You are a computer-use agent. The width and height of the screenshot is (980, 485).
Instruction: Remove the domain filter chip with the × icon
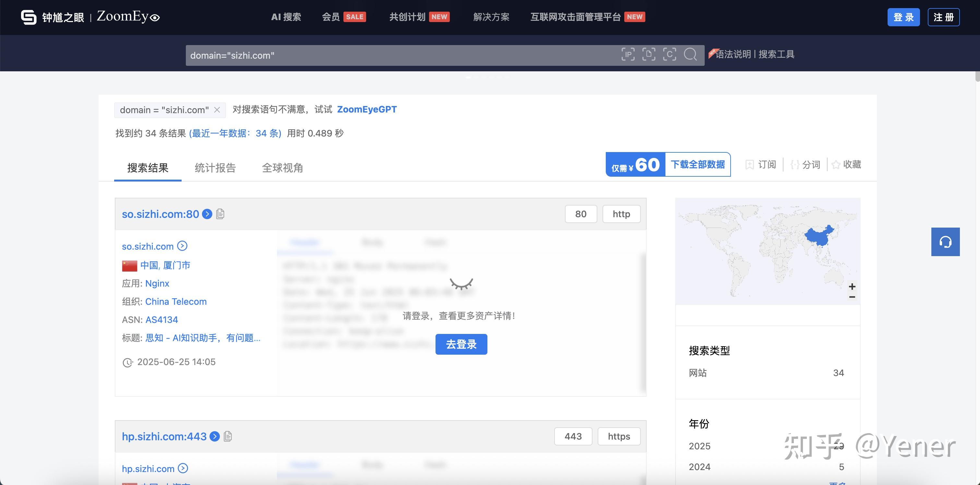[x=217, y=110]
